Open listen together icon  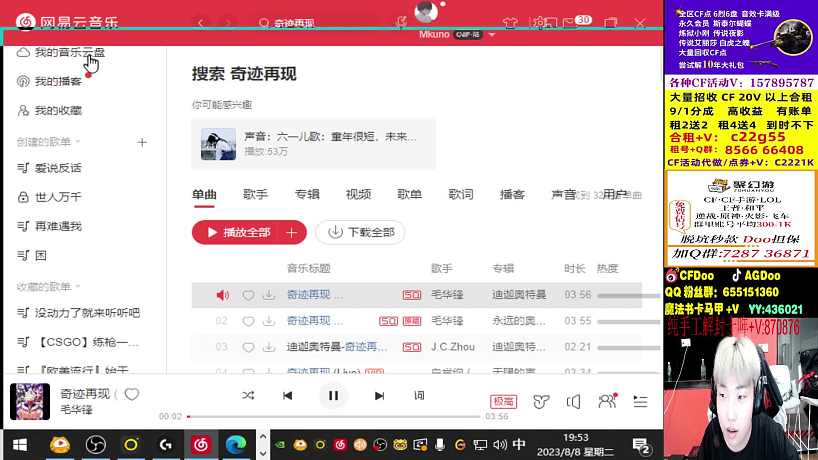pos(607,401)
